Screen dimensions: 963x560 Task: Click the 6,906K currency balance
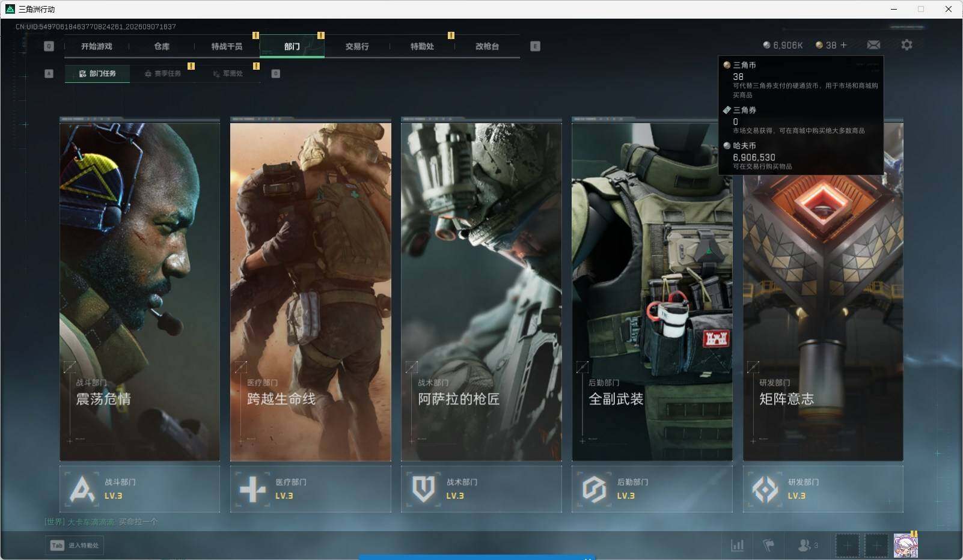(x=787, y=45)
